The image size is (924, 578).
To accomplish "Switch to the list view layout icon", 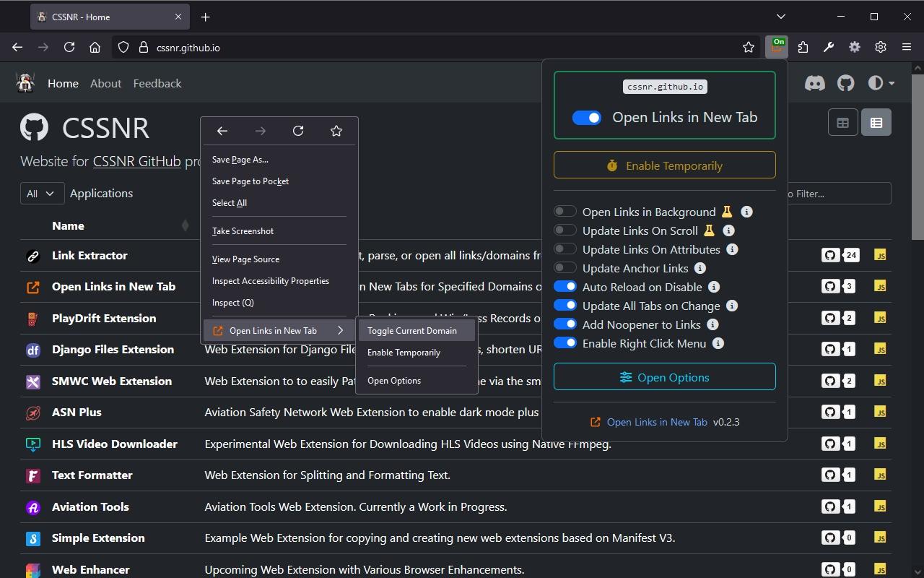I will tap(876, 123).
